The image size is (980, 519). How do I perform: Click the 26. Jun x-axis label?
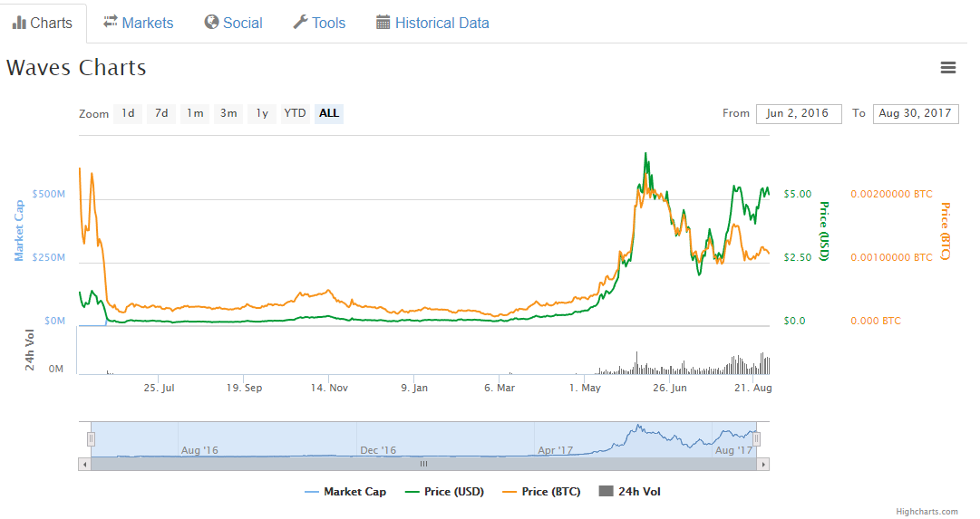(x=670, y=388)
